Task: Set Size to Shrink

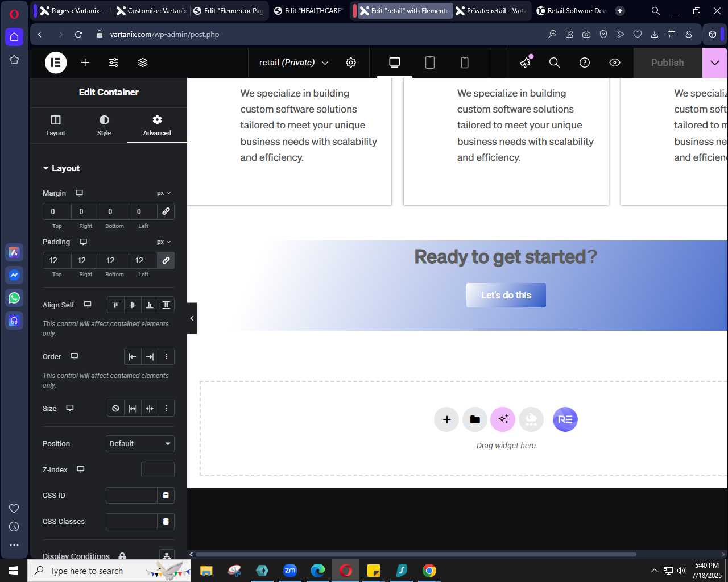Action: 150,409
